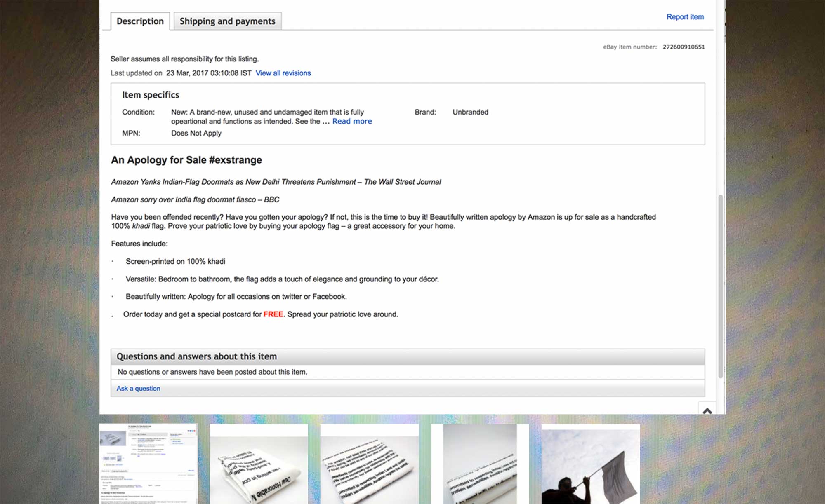Click the BBC doormat fiasco headline
Image resolution: width=825 pixels, height=504 pixels.
coord(195,199)
